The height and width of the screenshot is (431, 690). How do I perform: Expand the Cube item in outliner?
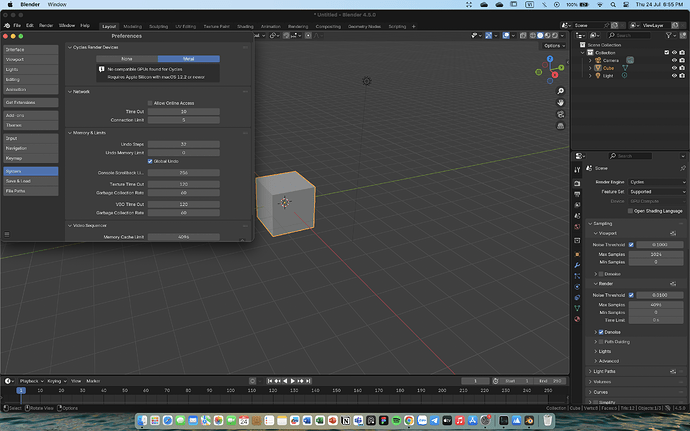coord(590,68)
